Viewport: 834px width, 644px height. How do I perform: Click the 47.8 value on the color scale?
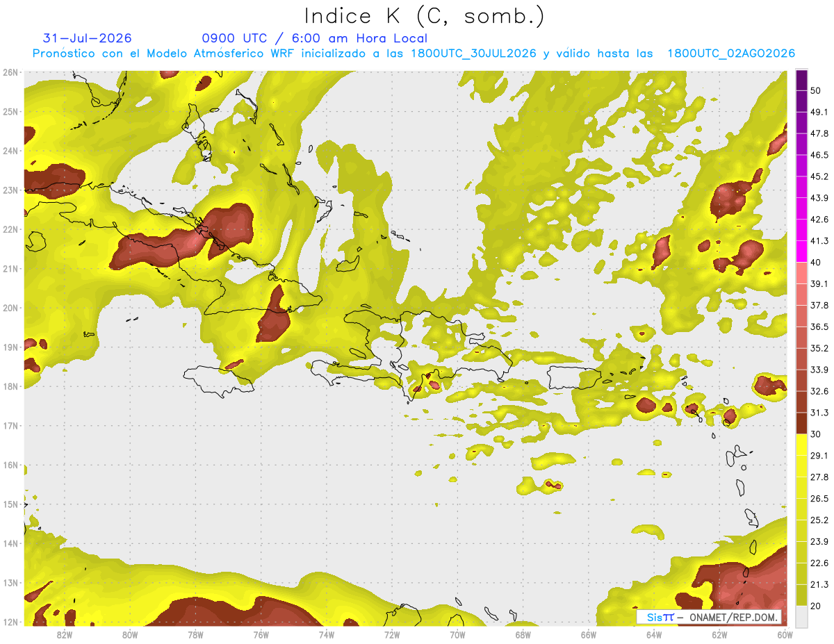(819, 133)
